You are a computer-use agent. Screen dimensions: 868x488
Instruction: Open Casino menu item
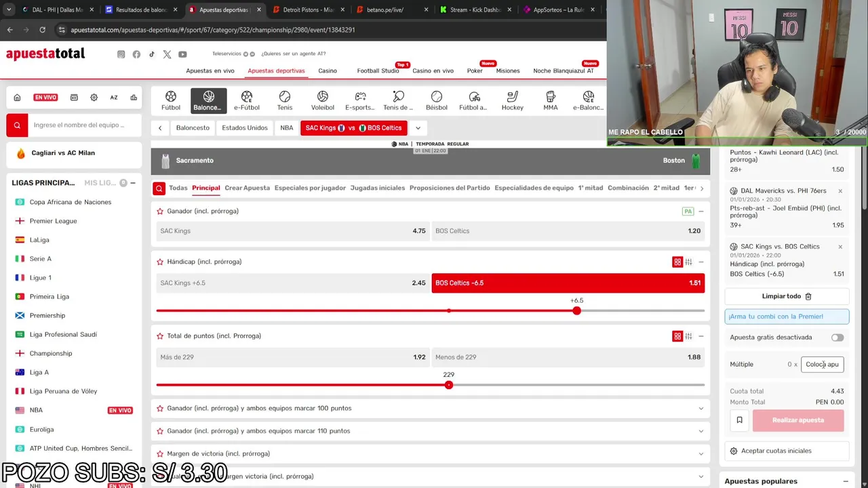[328, 70]
